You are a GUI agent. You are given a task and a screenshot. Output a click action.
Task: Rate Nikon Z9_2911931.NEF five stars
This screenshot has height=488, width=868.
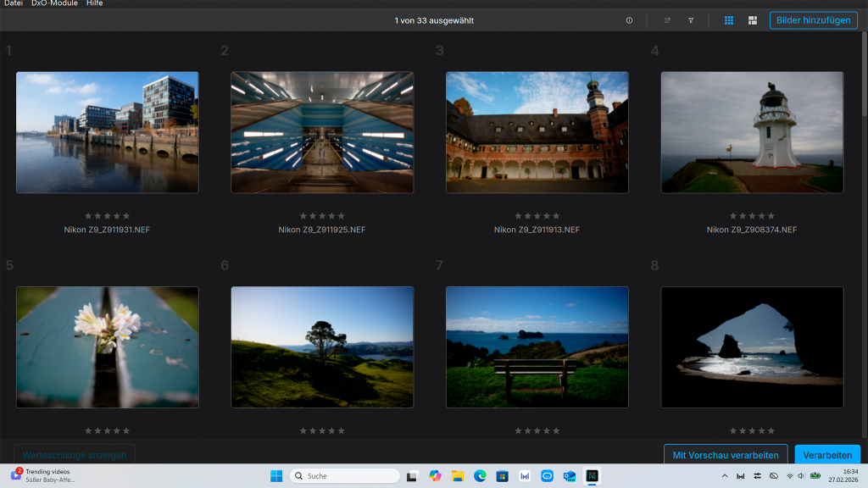click(x=127, y=215)
